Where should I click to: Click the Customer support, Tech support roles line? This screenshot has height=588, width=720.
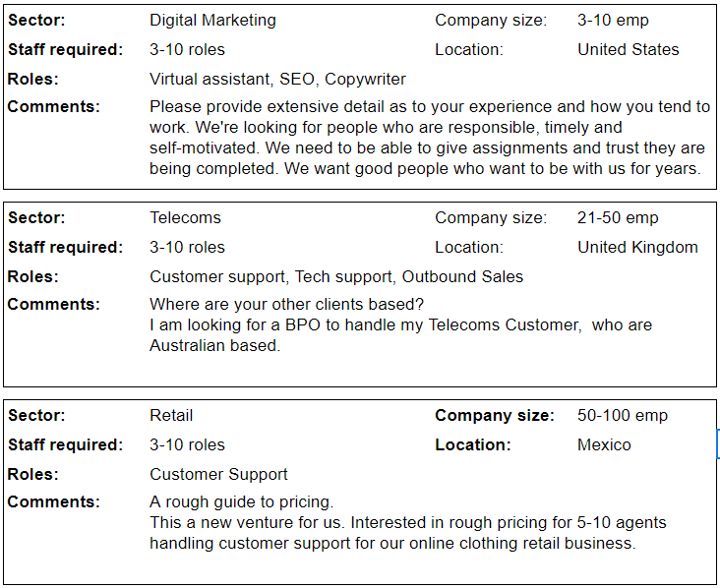click(336, 276)
